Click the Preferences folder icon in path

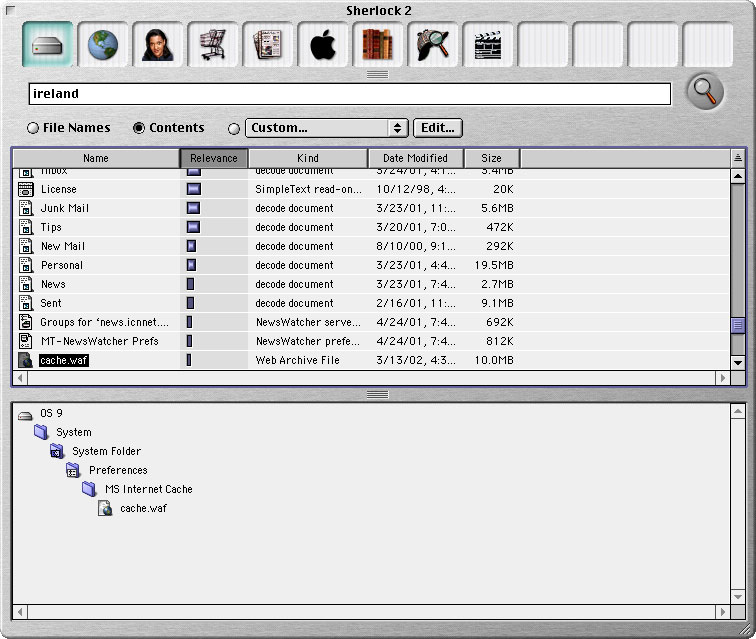(73, 470)
